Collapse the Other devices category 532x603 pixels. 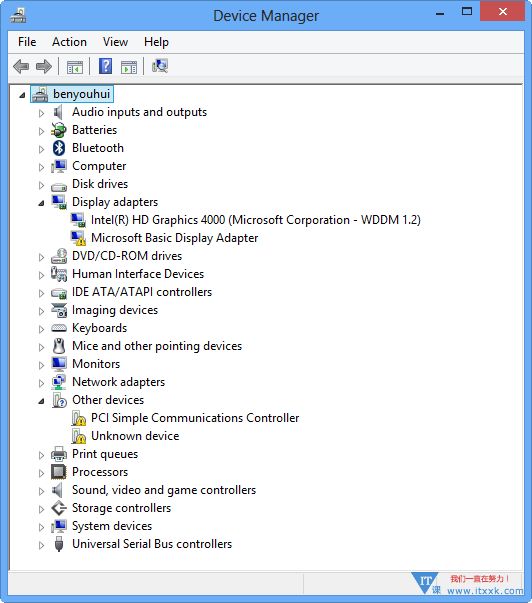point(41,401)
